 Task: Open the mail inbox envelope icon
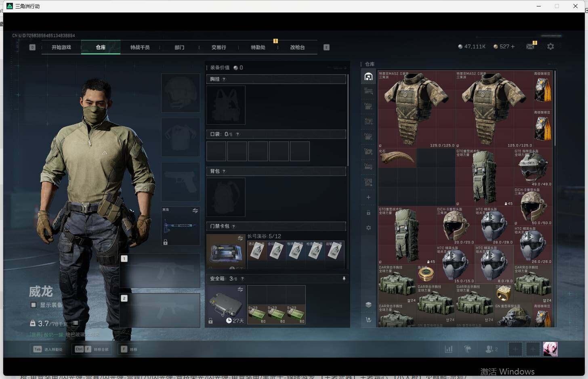coord(530,46)
